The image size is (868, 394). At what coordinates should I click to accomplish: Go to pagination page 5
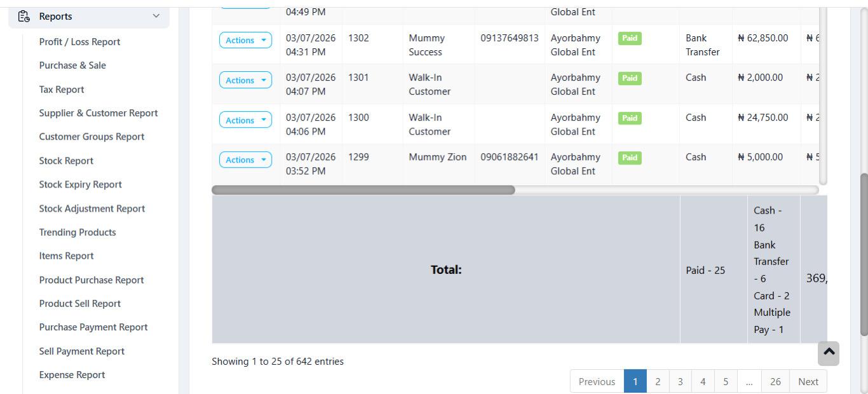coord(726,381)
